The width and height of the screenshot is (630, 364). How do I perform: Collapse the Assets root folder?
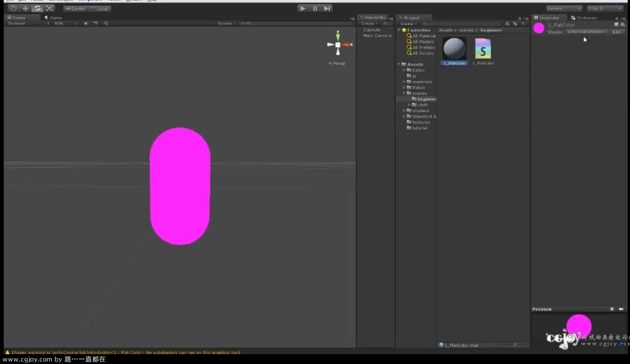coord(399,64)
